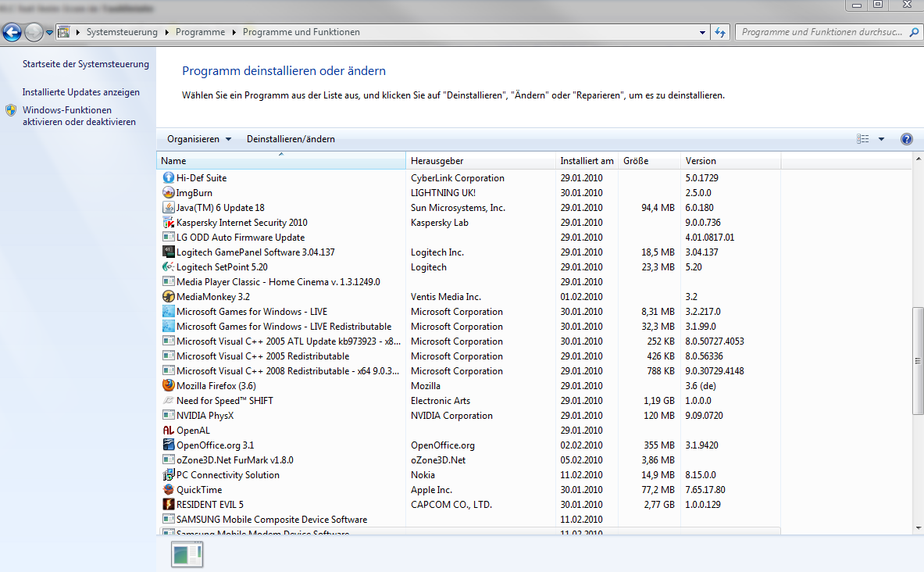
Task: Go to the Systemsteuerung breadcrumb
Action: (122, 33)
